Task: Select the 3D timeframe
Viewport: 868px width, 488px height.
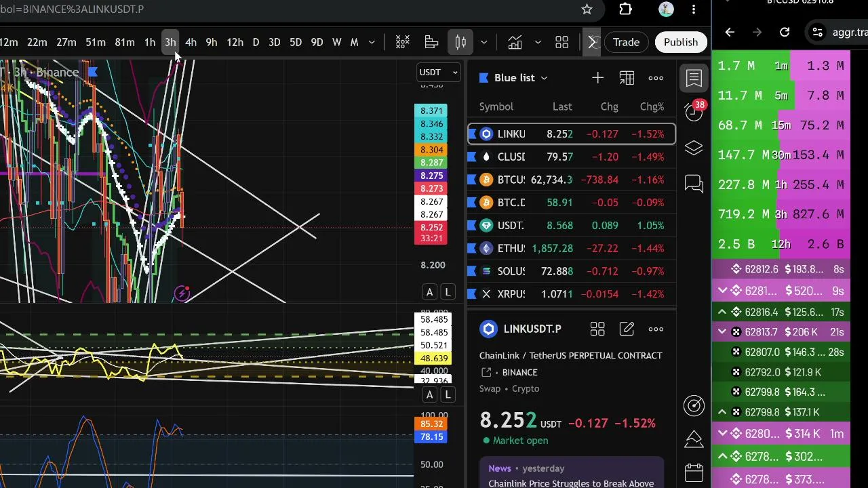Action: pos(275,43)
